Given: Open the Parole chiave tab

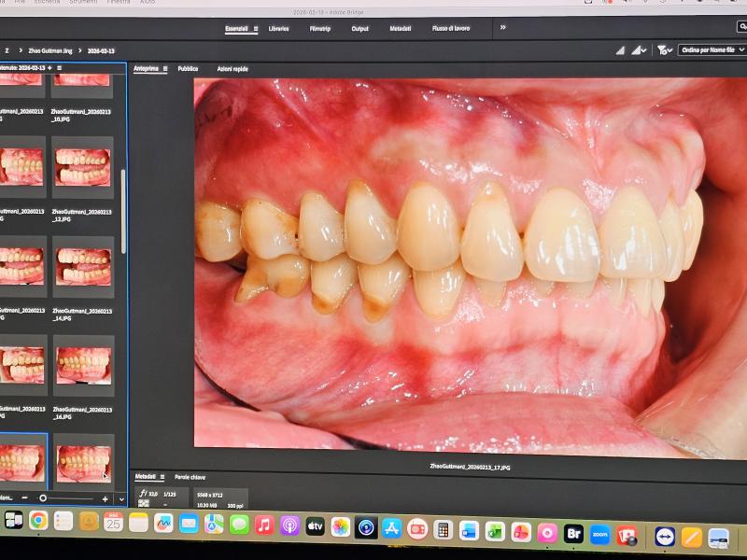Looking at the screenshot, I should pyautogui.click(x=190, y=477).
